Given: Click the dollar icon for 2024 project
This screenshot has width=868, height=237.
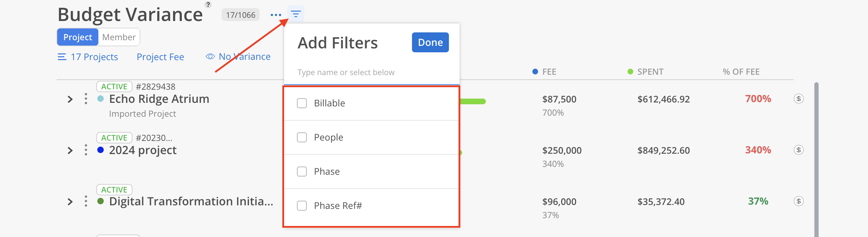Looking at the screenshot, I should 798,150.
